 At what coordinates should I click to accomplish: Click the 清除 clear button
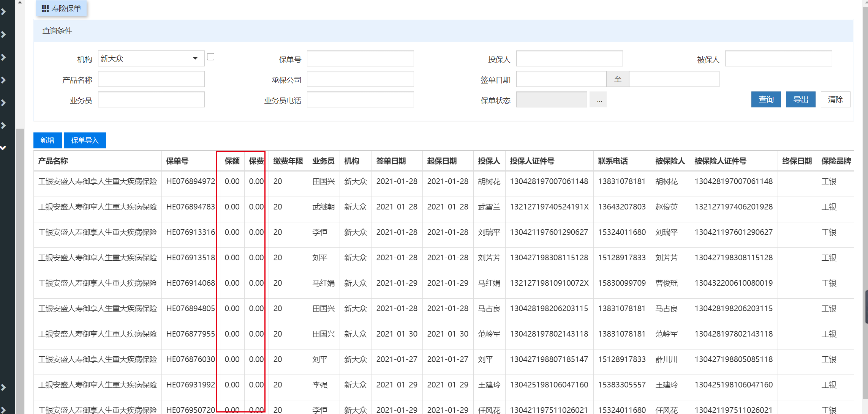point(835,99)
